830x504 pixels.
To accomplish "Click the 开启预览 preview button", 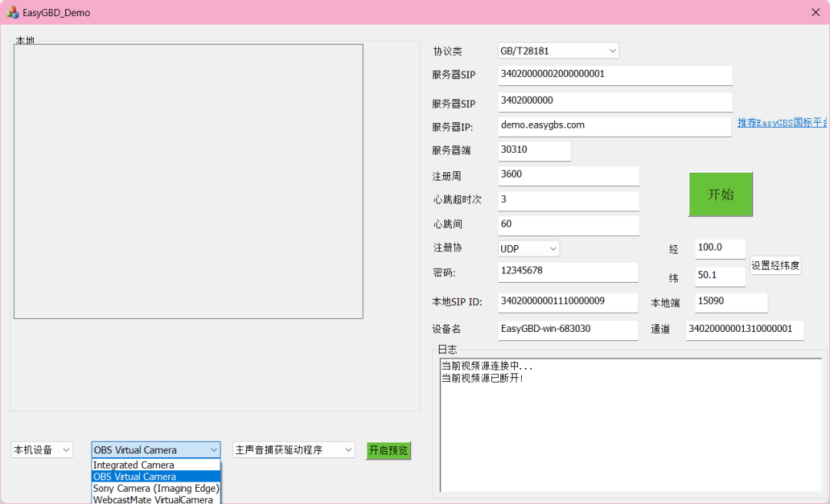I will (388, 450).
